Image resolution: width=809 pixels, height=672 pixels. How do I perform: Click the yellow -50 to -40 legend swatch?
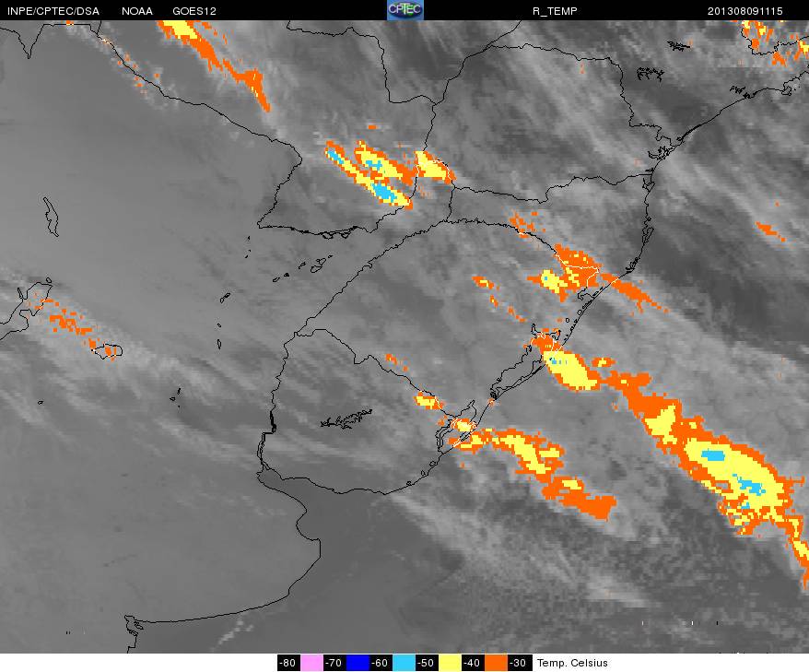point(450,663)
